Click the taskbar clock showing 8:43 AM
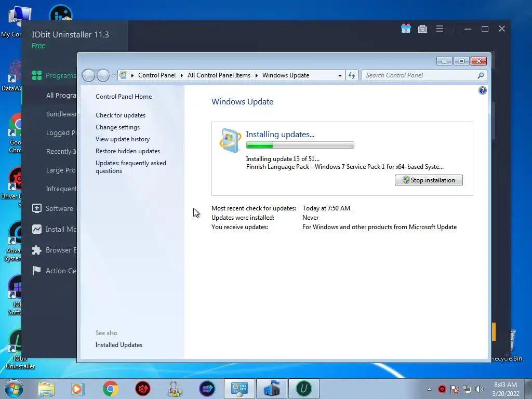 pyautogui.click(x=506, y=389)
